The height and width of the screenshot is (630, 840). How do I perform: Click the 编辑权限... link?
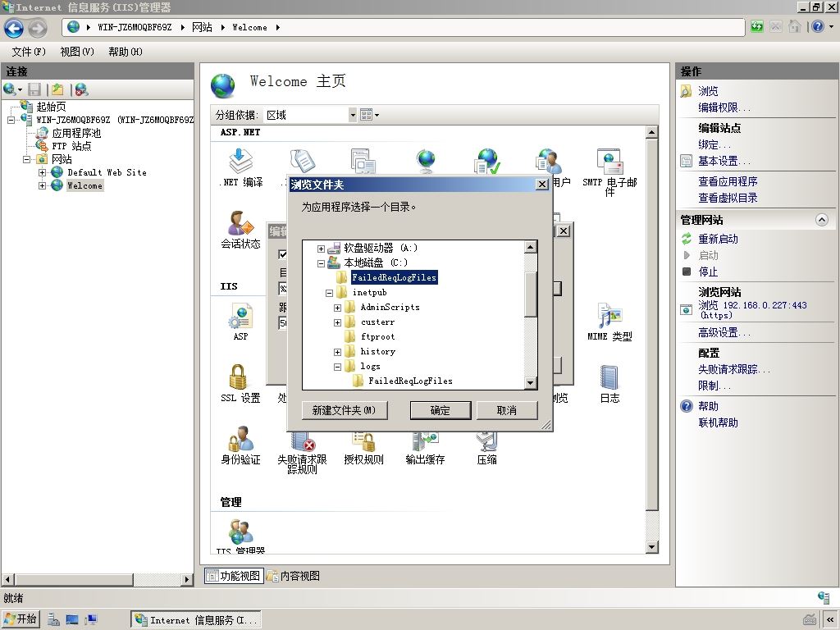pos(724,107)
